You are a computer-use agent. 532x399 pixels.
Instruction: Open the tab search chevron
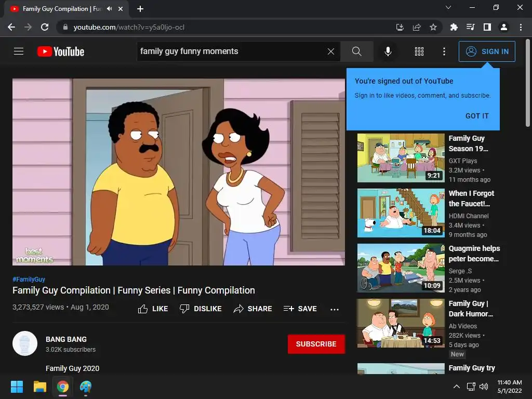(448, 7)
